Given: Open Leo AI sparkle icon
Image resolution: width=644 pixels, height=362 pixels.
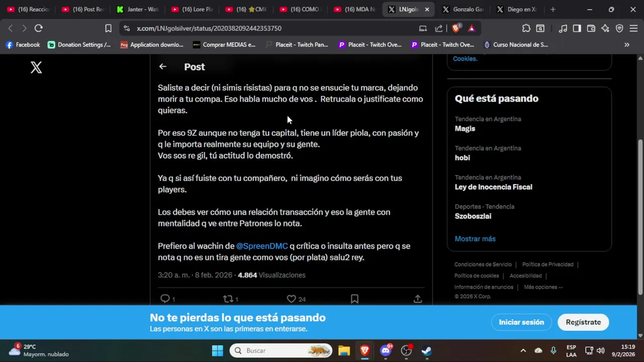Looking at the screenshot, I should tap(605, 28).
